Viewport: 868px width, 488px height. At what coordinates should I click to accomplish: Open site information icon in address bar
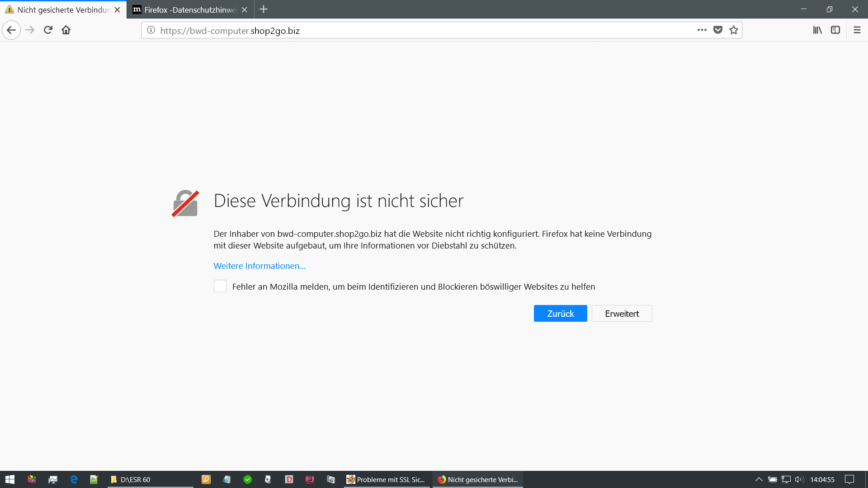[x=151, y=30]
